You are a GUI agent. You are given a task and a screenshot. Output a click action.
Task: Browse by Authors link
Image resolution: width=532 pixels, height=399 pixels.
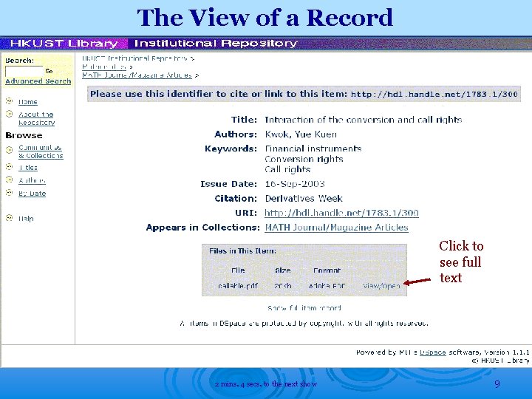32,180
